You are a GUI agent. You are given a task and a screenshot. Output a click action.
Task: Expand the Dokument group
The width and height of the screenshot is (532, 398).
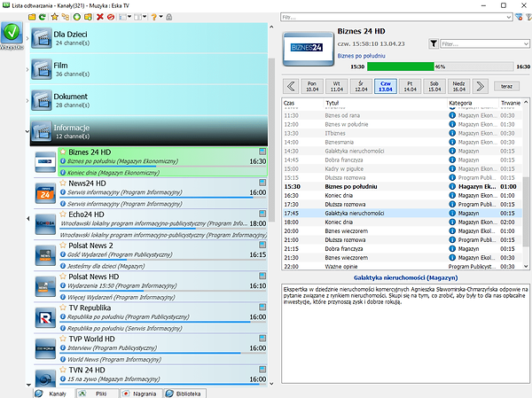27,100
